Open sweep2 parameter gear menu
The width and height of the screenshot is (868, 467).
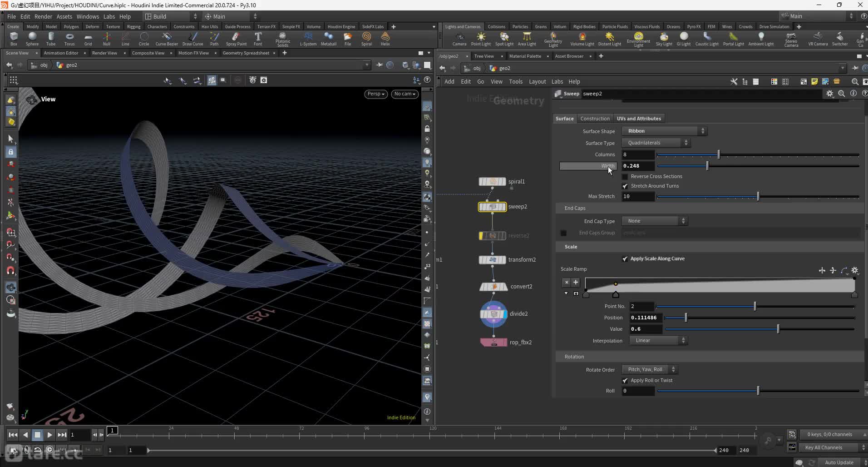pyautogui.click(x=830, y=94)
